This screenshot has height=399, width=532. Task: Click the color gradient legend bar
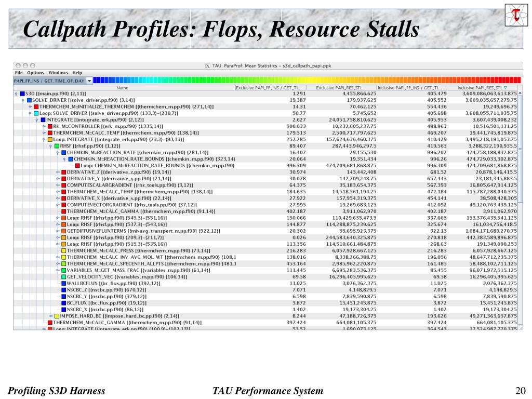point(307,81)
